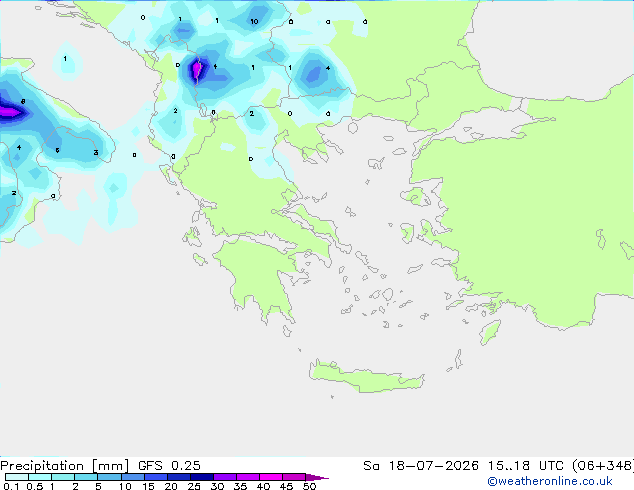Click the 'Precipitation [mm]' title text

click(64, 466)
